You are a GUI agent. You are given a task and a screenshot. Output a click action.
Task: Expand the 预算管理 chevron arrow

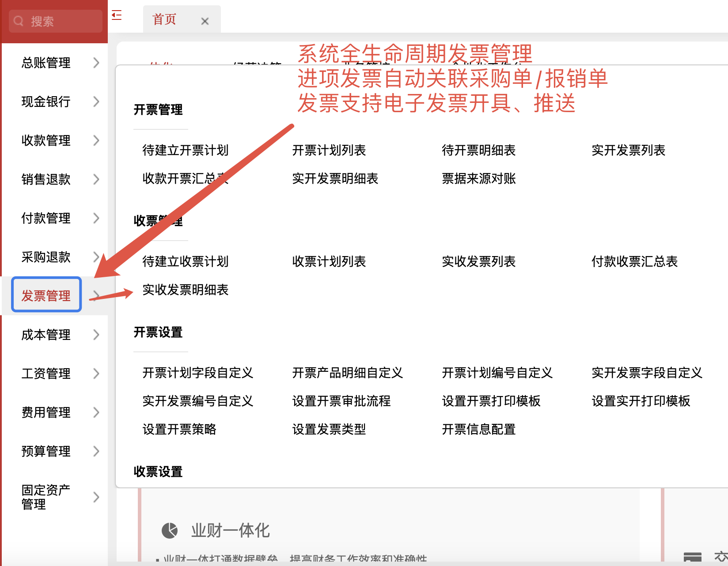96,451
